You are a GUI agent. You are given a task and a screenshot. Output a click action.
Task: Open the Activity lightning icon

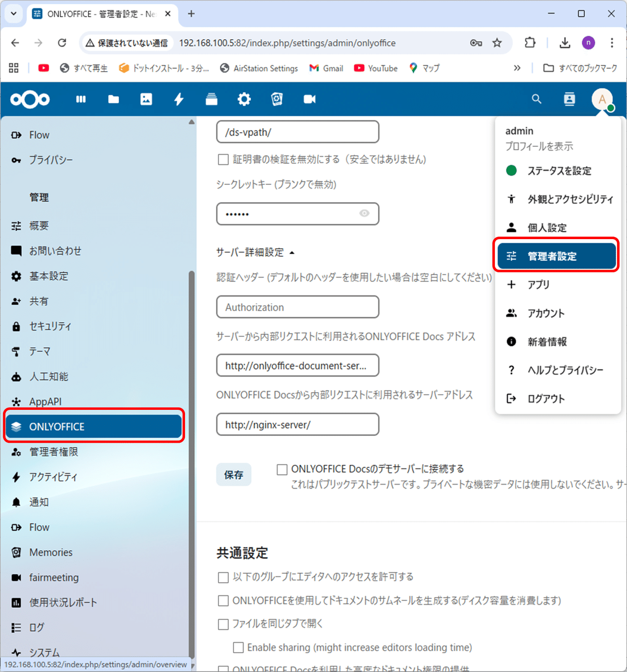pyautogui.click(x=178, y=99)
